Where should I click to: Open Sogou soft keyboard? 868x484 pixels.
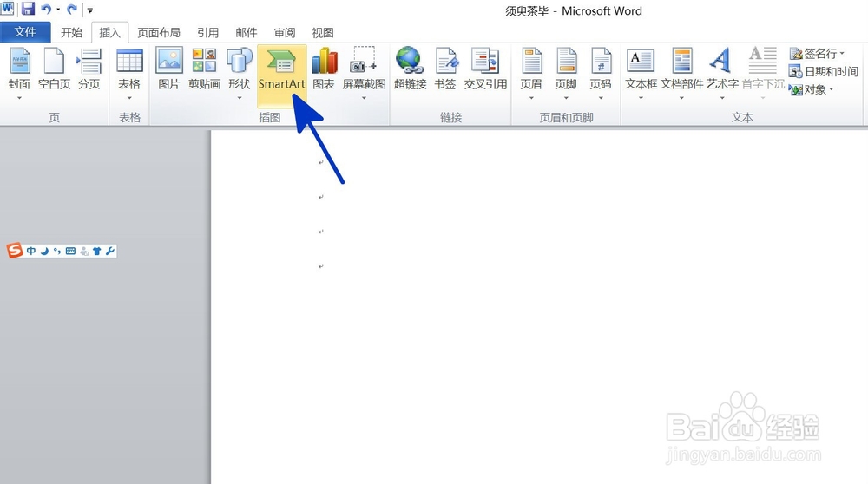coord(70,252)
